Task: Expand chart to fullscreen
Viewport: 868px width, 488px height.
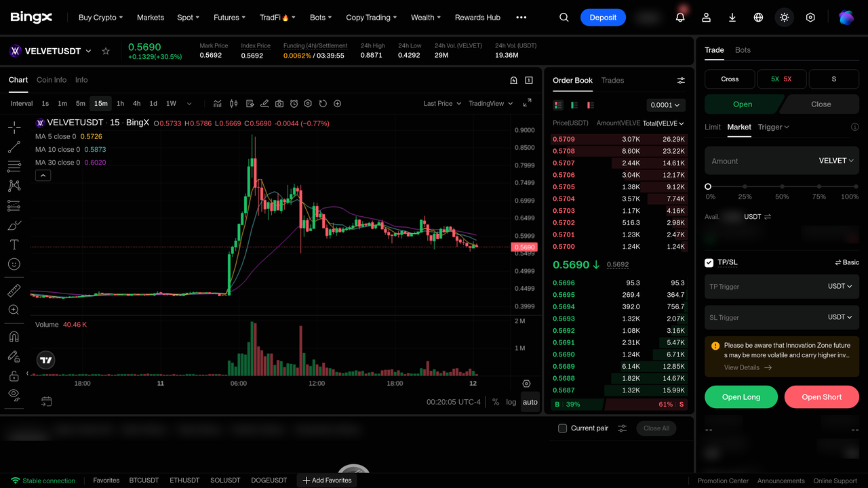Action: tap(527, 103)
